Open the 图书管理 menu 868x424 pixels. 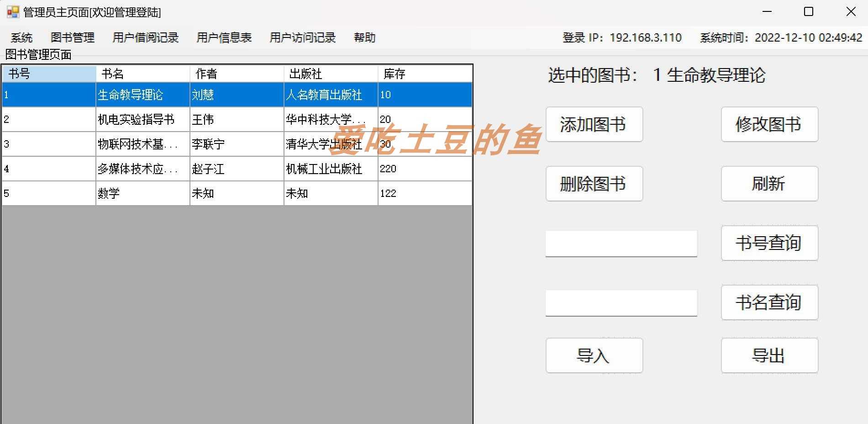click(x=73, y=37)
